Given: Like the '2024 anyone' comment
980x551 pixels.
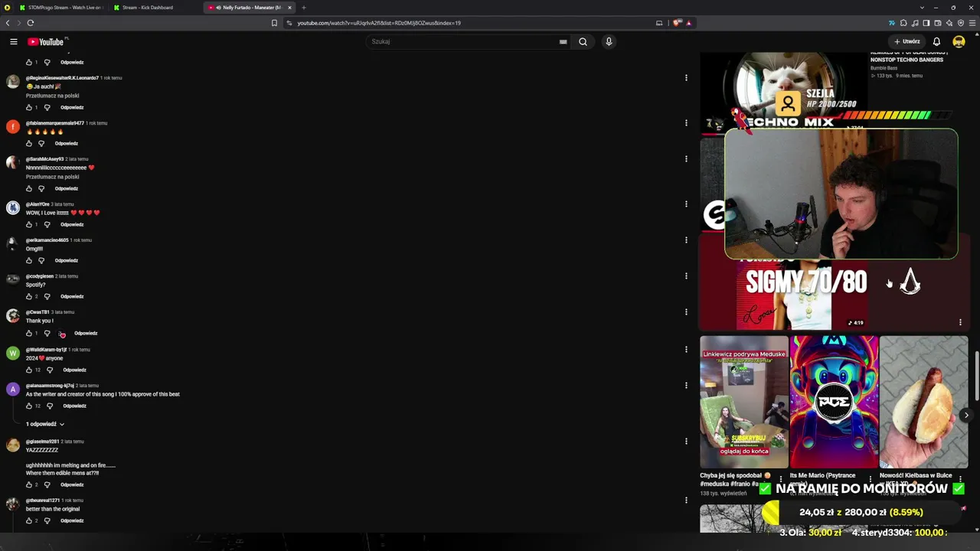Looking at the screenshot, I should click(29, 370).
